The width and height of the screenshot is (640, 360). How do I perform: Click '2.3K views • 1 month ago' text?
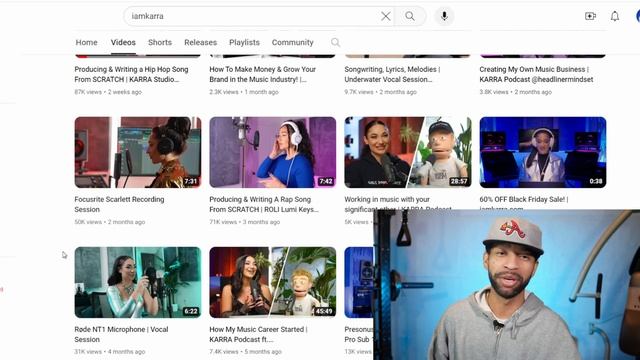point(244,92)
